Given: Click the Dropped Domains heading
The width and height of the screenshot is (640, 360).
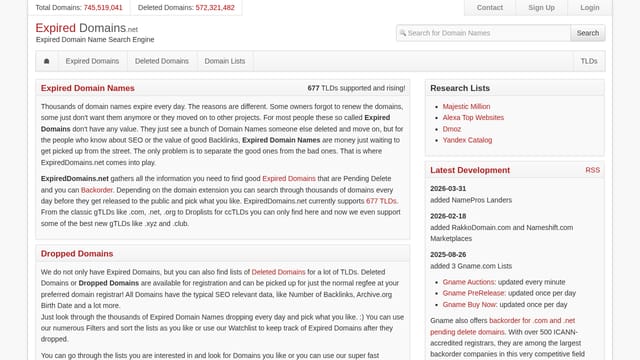Looking at the screenshot, I should tap(77, 254).
